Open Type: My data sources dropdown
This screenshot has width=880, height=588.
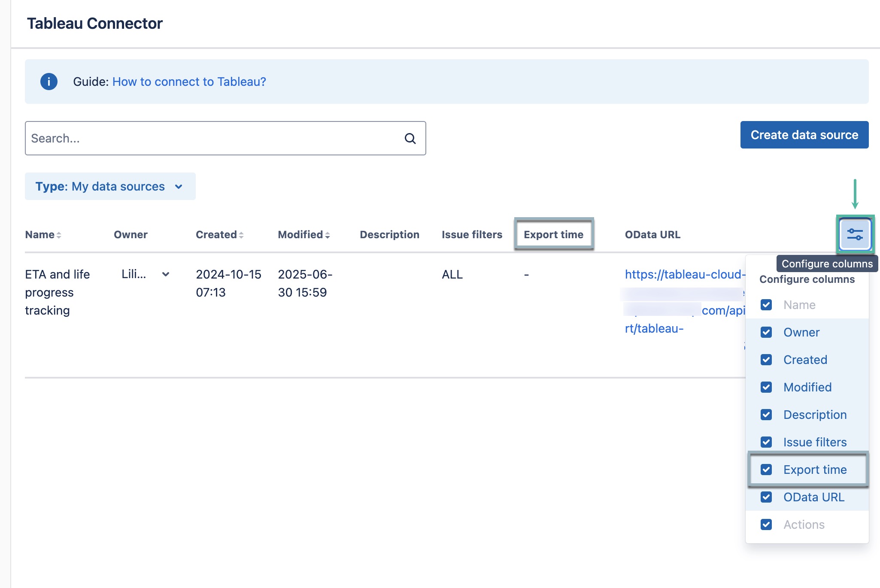point(110,186)
